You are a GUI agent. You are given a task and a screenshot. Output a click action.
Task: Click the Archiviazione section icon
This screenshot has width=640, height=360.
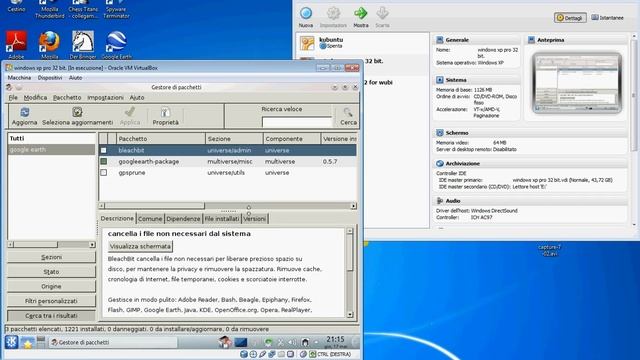coord(440,163)
